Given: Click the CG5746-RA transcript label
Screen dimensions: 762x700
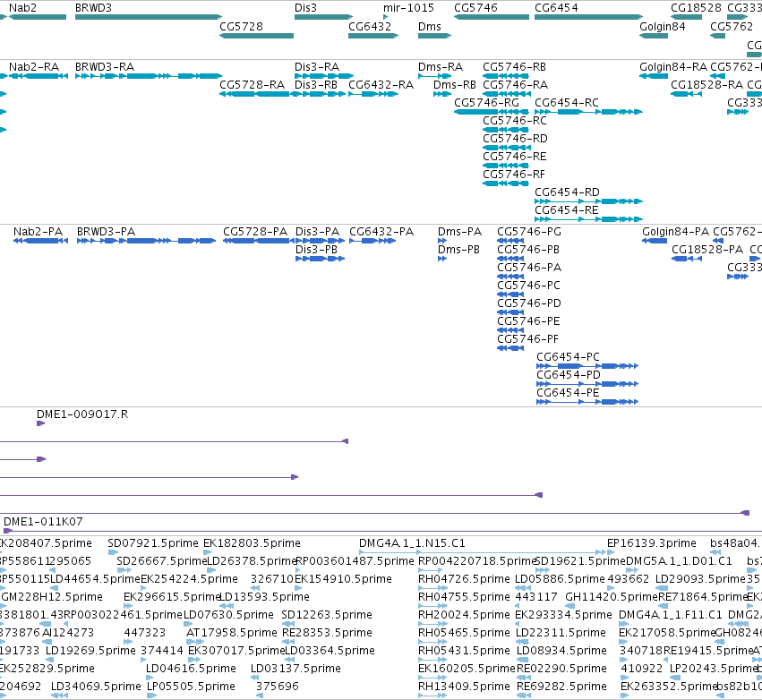Looking at the screenshot, I should (515, 84).
